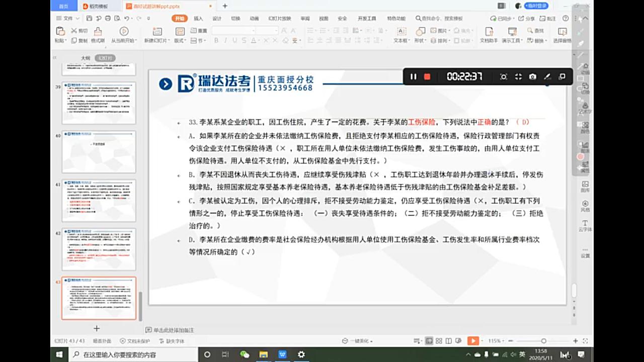Viewport: 644px width, 362px height.
Task: Switch panel to Slides (幻灯片) view
Action: pos(106,58)
